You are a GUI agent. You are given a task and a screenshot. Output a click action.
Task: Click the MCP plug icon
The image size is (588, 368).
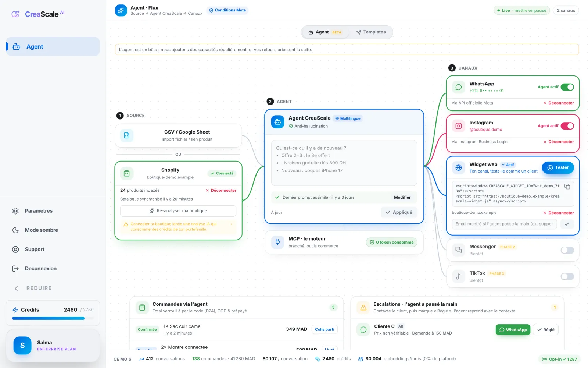pyautogui.click(x=278, y=242)
